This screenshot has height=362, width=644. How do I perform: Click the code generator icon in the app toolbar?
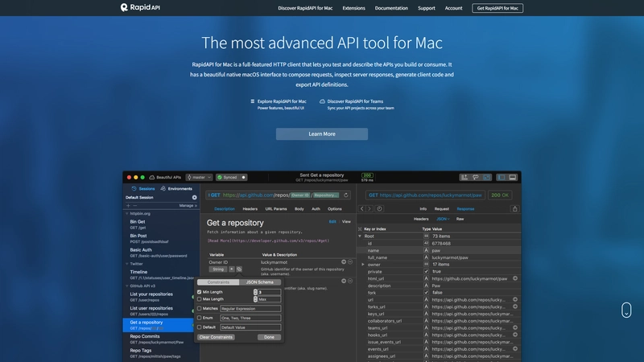476,177
